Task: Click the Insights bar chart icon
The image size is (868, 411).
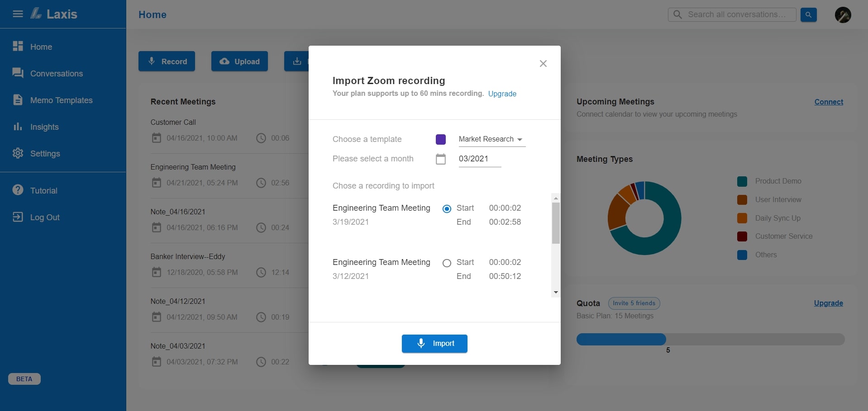Action: [x=18, y=126]
